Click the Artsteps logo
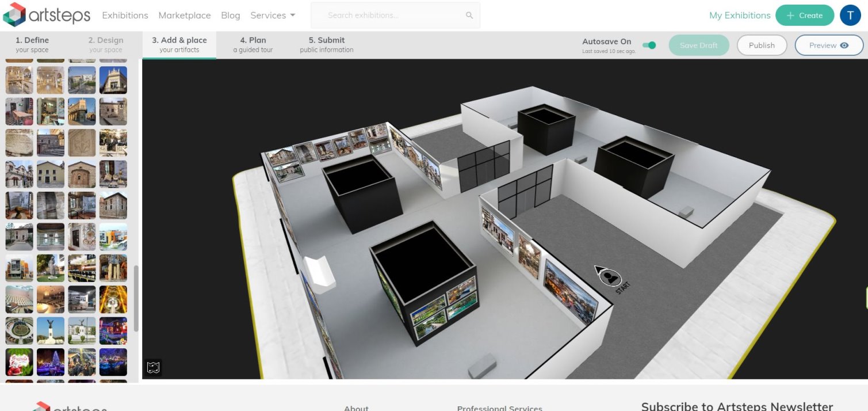The height and width of the screenshot is (411, 868). pos(47,15)
